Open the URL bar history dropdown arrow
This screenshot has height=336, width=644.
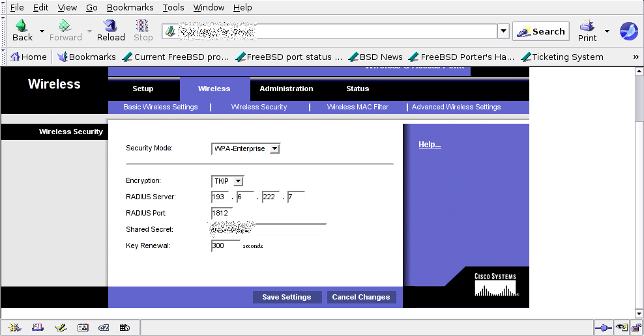point(503,31)
